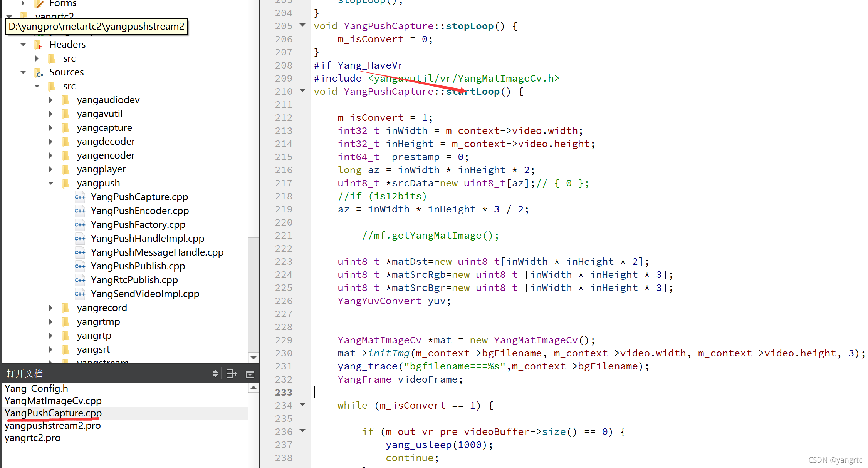The height and width of the screenshot is (468, 868).
Task: Switch to yangrtc2.pro in open documents
Action: click(x=32, y=438)
